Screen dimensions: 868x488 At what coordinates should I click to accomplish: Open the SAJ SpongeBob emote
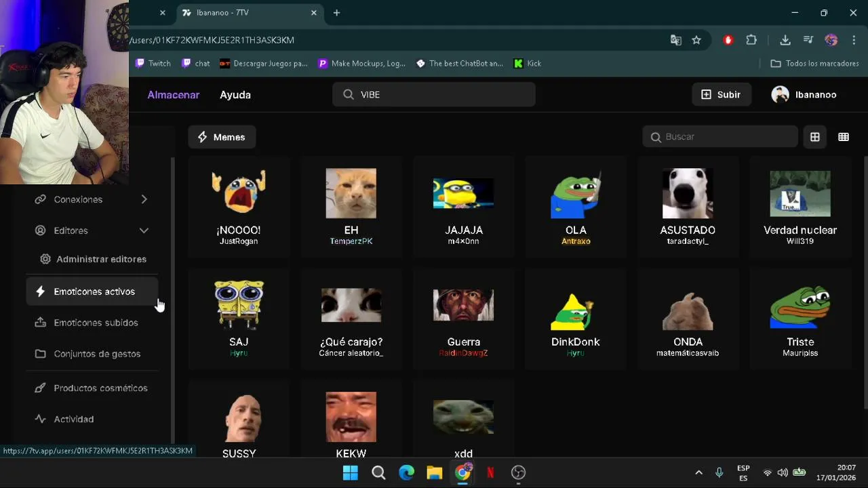239,319
